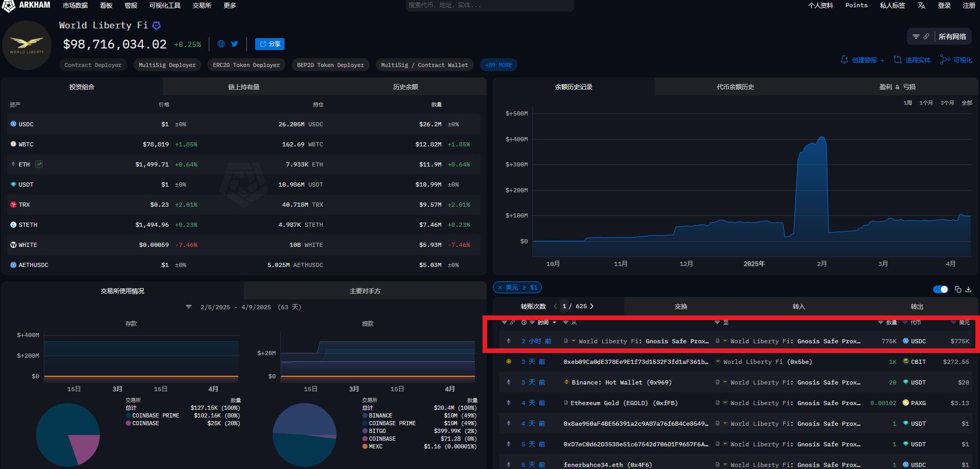This screenshot has height=469, width=980.
Task: Download transfers via download icon
Action: point(968,290)
